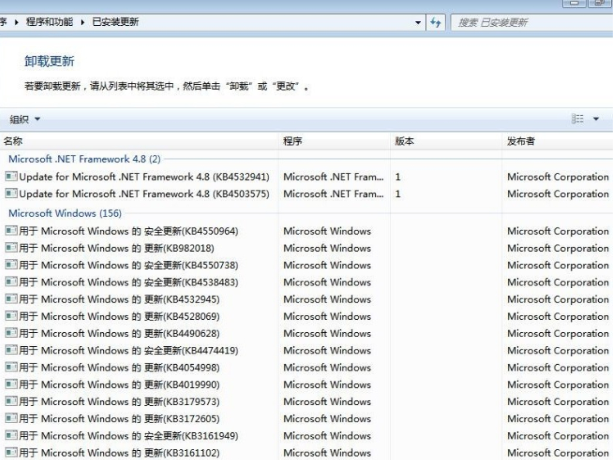Select the KB4532945 update icon

pyautogui.click(x=11, y=299)
